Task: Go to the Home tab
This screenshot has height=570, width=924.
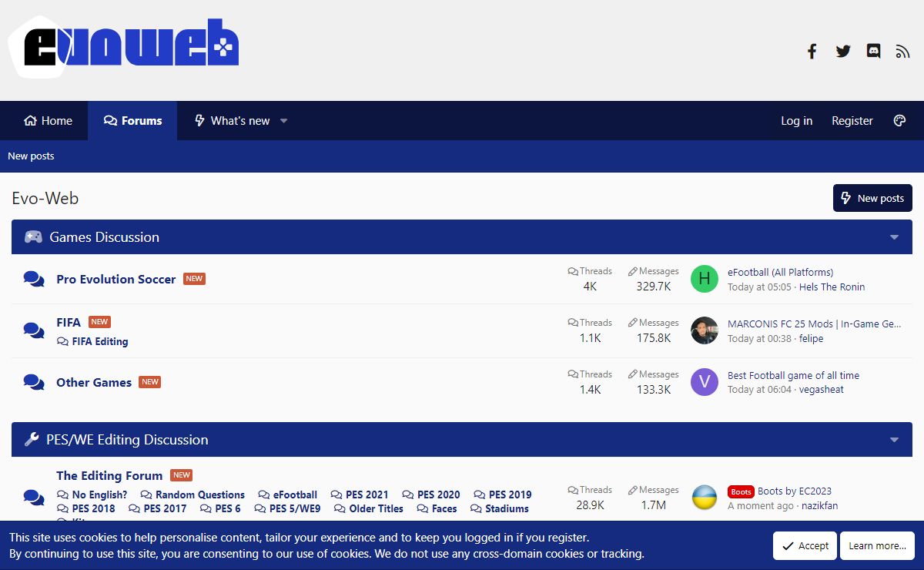Action: point(48,121)
